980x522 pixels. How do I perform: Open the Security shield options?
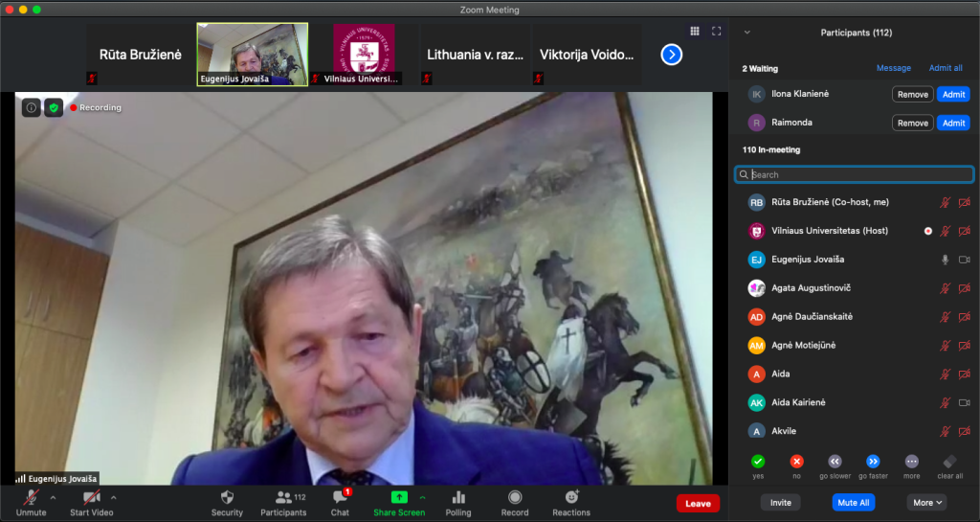(x=227, y=497)
